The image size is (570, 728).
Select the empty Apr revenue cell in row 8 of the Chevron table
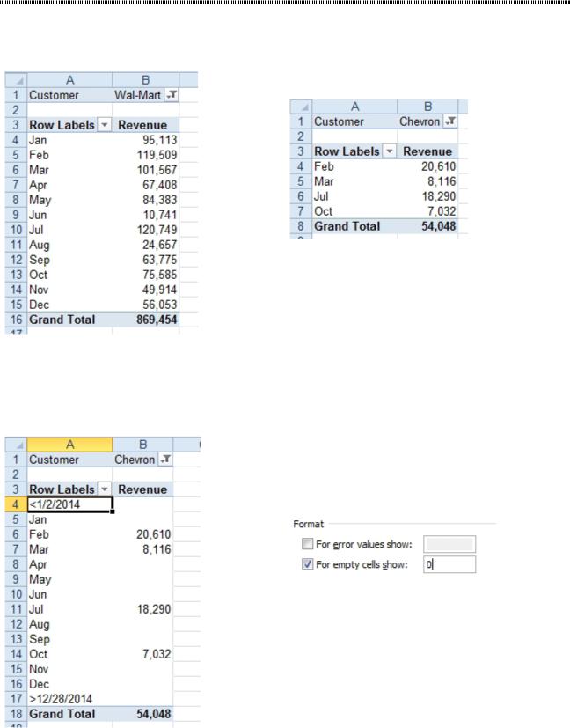point(142,564)
